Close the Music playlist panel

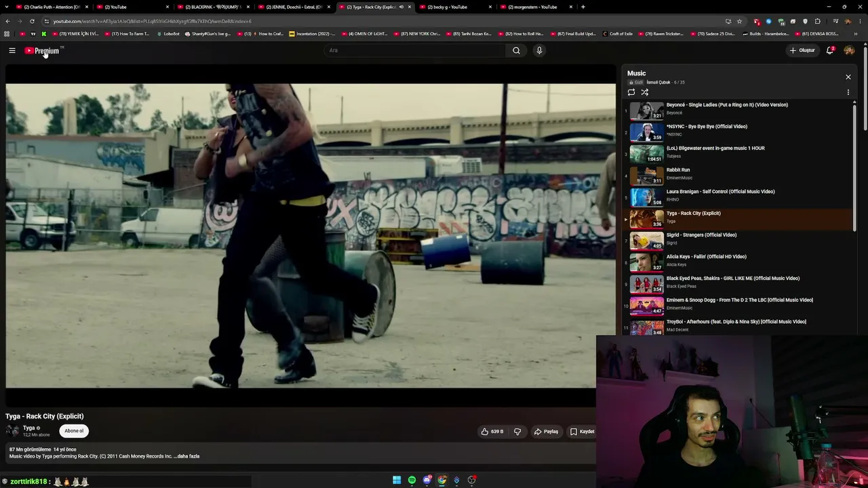point(848,77)
